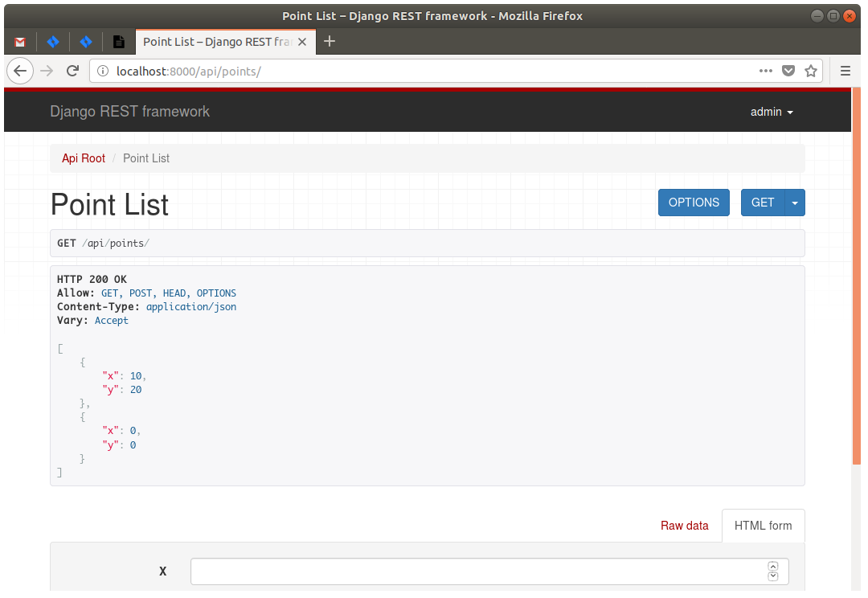Click the page vertical scrollbar
This screenshot has height=598, width=868.
pyautogui.click(x=857, y=276)
